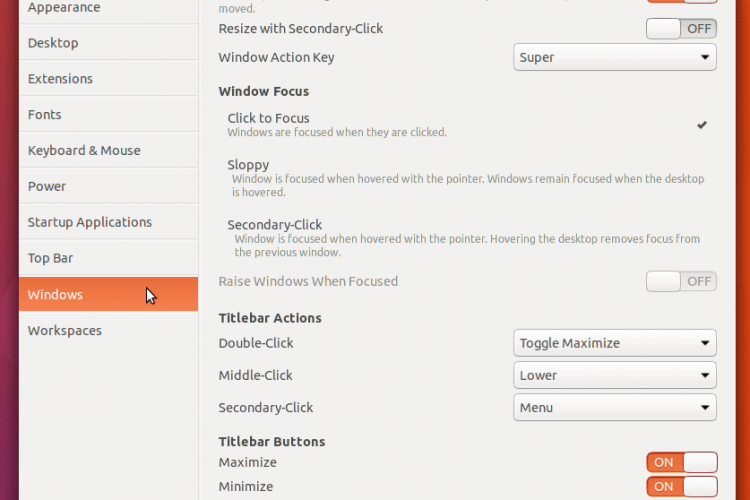This screenshot has height=500, width=750.
Task: Toggle Raise Windows When Focused switch
Action: (x=681, y=281)
